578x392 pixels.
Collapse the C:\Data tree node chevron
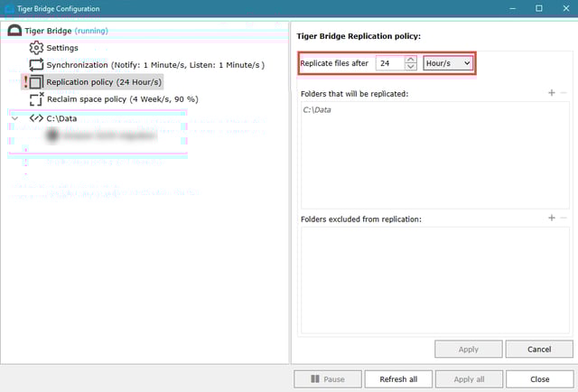[14, 118]
